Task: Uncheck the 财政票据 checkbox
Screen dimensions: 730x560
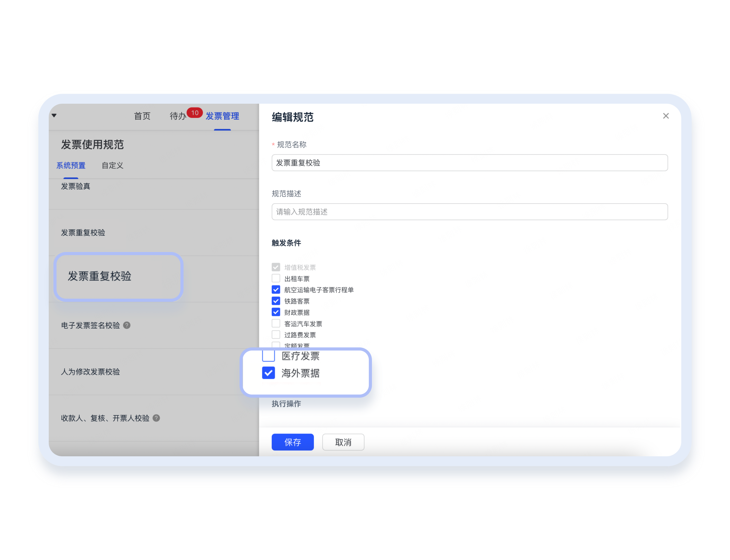Action: click(x=276, y=312)
